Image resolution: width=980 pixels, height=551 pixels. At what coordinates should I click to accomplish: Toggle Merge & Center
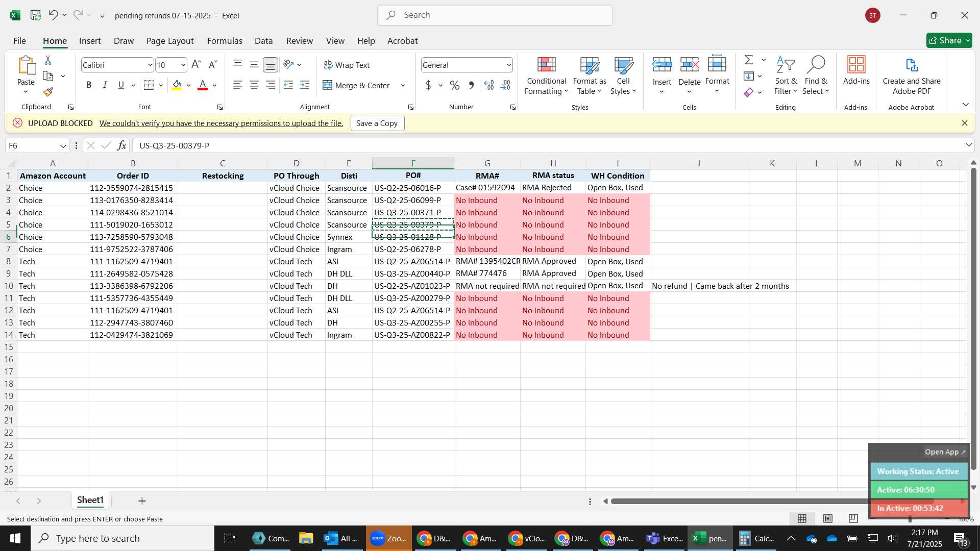pos(356,85)
